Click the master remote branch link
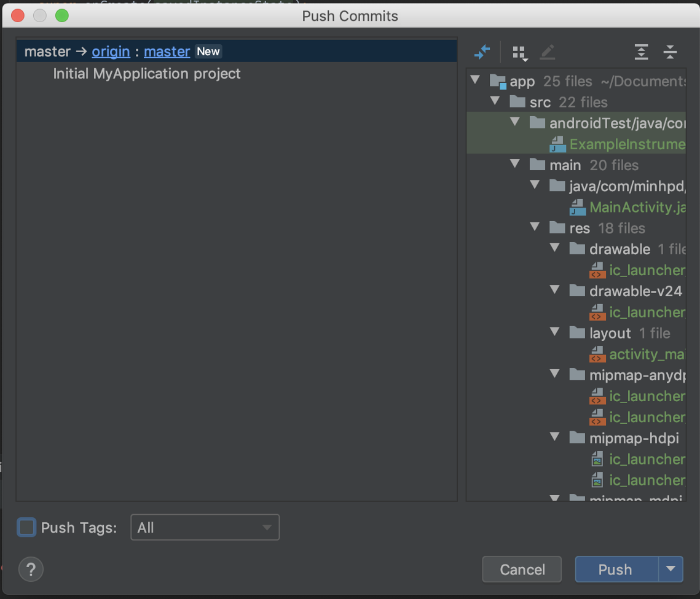 [167, 52]
